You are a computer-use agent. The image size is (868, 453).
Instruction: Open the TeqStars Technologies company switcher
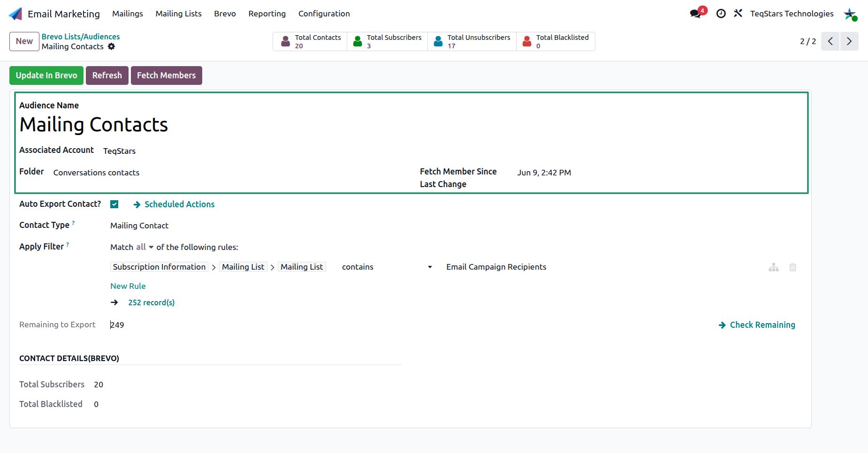[x=792, y=14]
